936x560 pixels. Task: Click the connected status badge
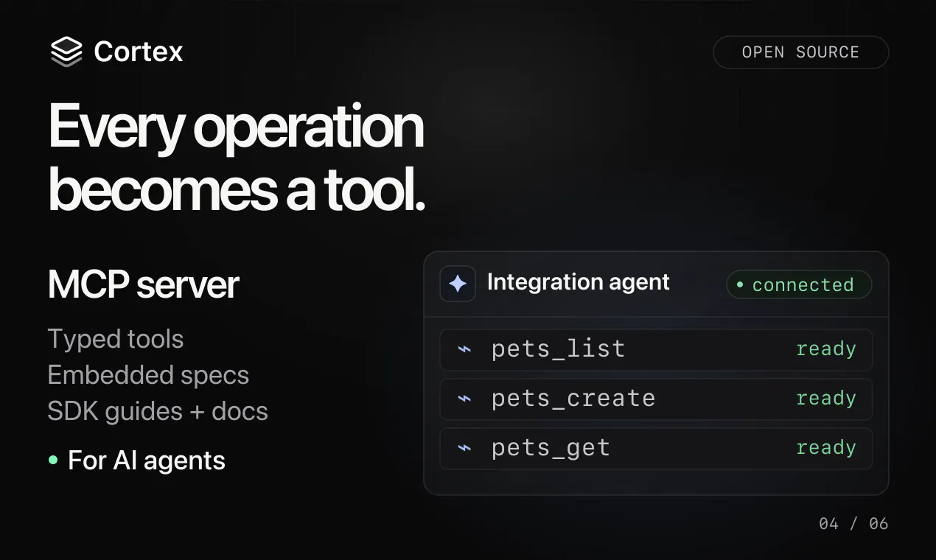coord(799,284)
